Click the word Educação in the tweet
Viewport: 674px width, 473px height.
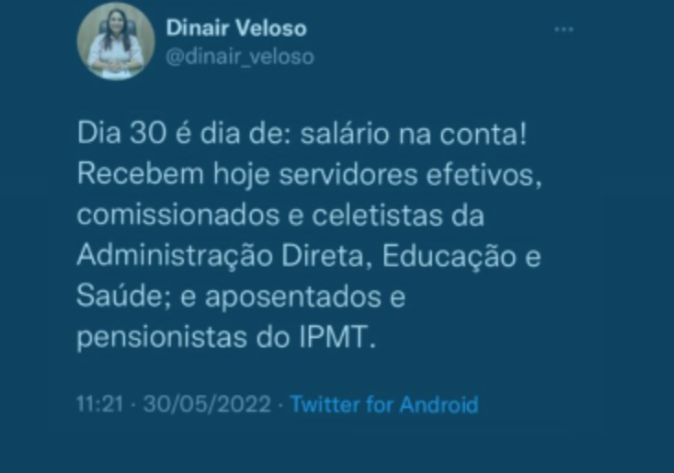449,257
